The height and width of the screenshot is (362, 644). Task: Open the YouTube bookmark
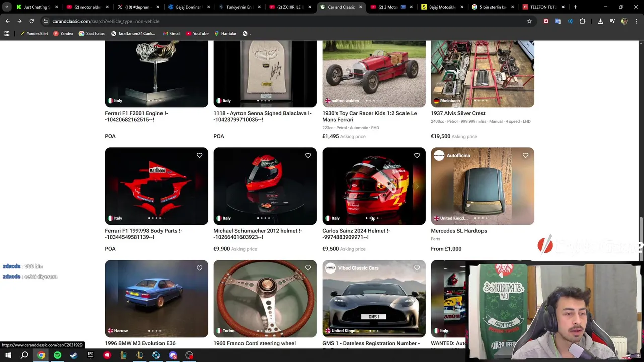(x=197, y=33)
